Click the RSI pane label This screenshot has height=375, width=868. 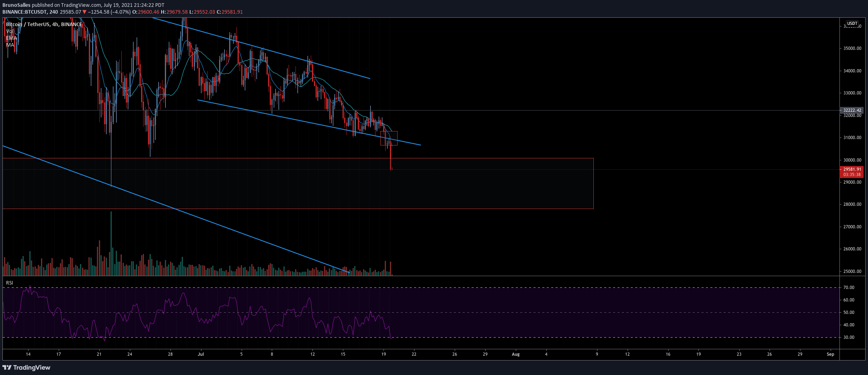click(9, 283)
